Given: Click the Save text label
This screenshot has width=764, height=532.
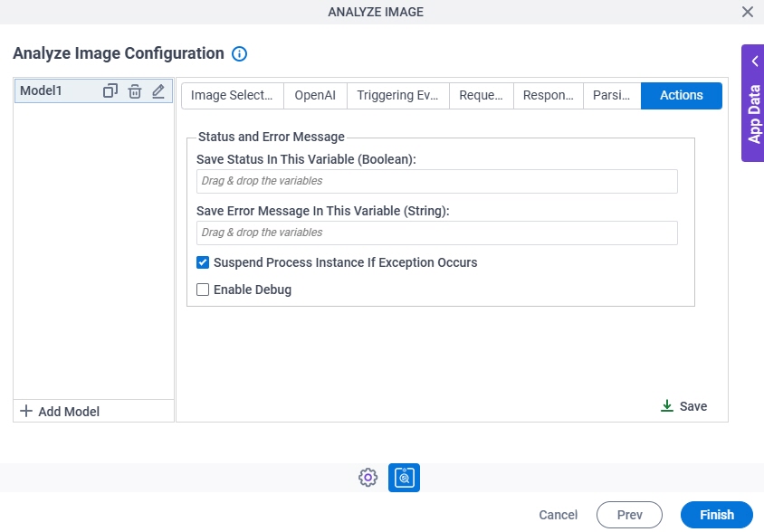Looking at the screenshot, I should point(693,406).
